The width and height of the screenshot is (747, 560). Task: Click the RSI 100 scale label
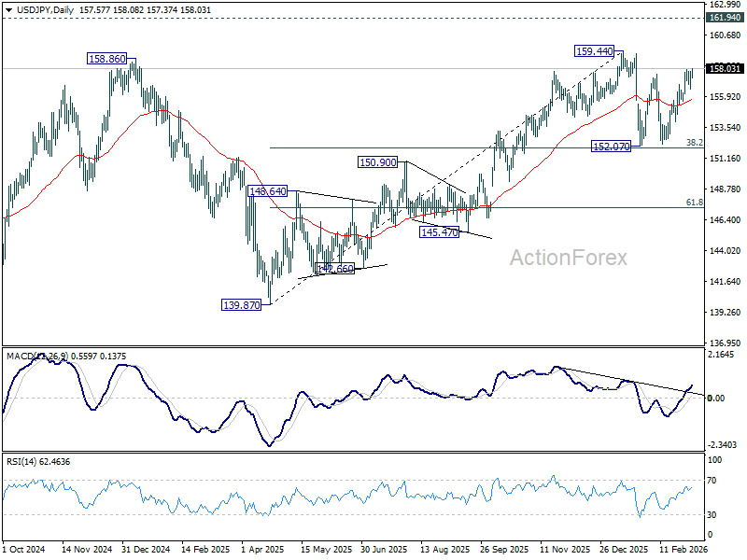click(x=715, y=460)
